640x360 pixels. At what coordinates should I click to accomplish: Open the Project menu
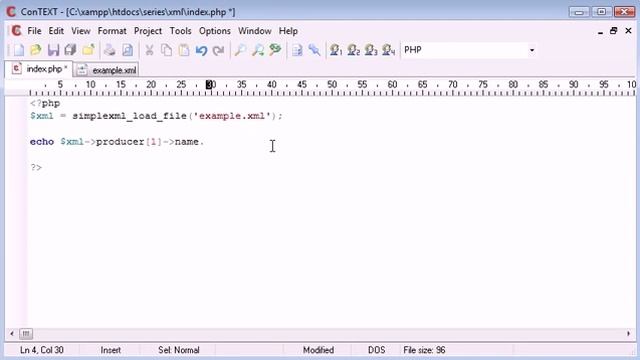(x=148, y=31)
